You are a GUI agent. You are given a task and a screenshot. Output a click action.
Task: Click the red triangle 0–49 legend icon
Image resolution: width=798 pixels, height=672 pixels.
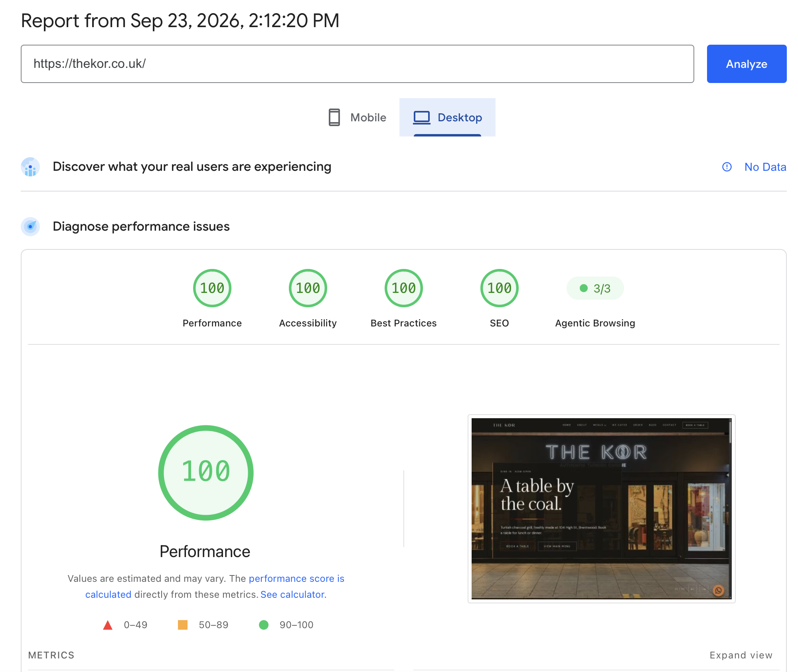pyautogui.click(x=108, y=625)
